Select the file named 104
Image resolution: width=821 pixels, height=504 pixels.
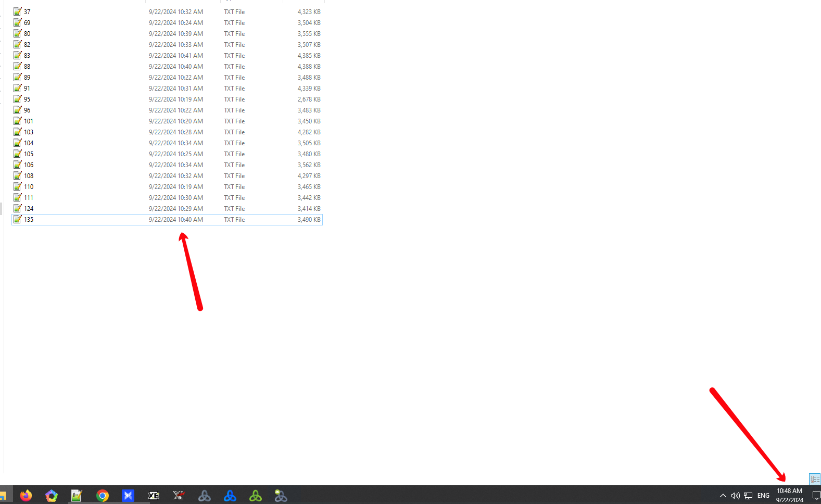click(29, 143)
